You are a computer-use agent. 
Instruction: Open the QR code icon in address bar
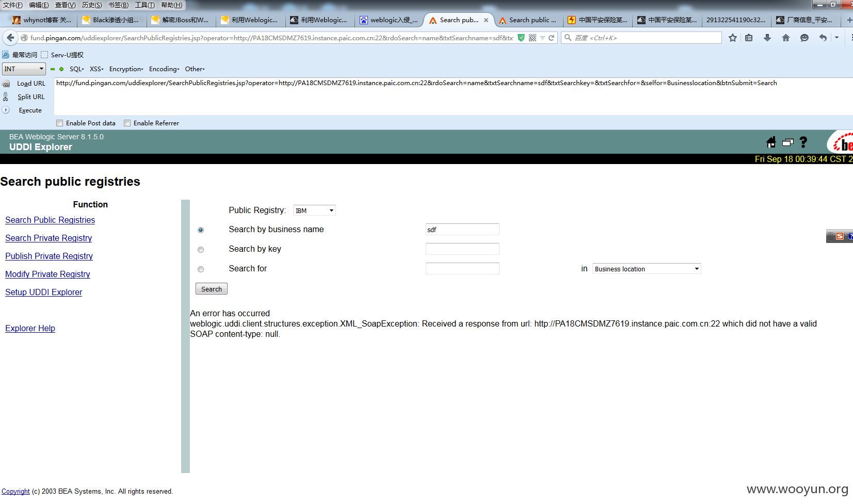pos(533,38)
